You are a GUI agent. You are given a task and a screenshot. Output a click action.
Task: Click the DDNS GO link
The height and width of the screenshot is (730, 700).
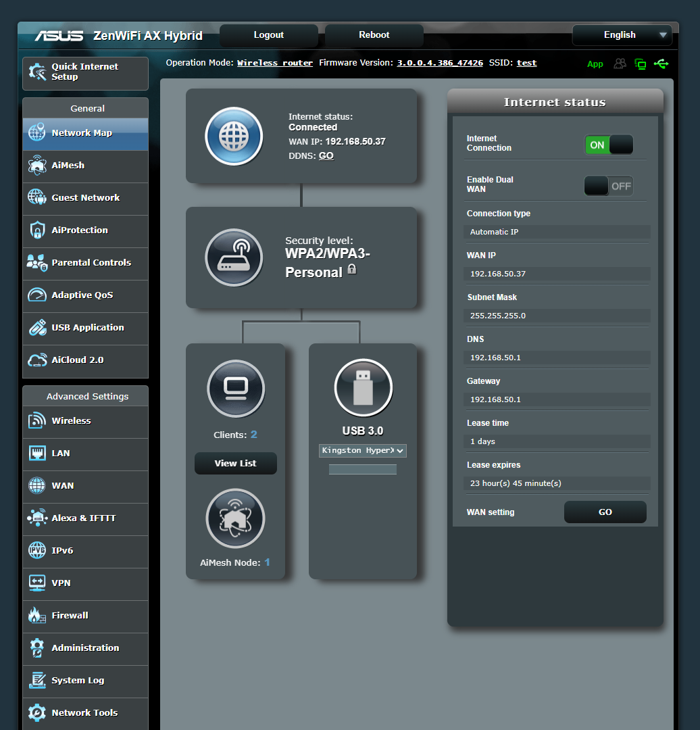[x=326, y=155]
